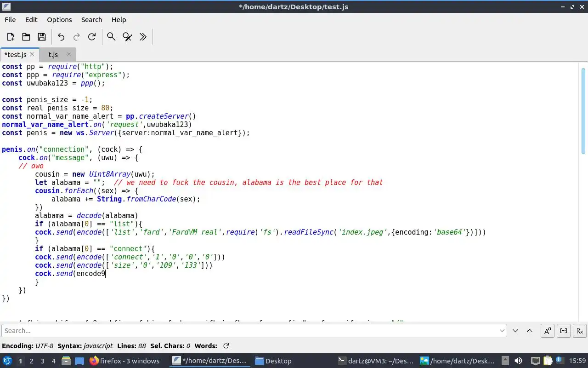Viewport: 588px width, 368px height.
Task: Open the dartz@VM3 terminal taskbar entry
Action: [376, 361]
